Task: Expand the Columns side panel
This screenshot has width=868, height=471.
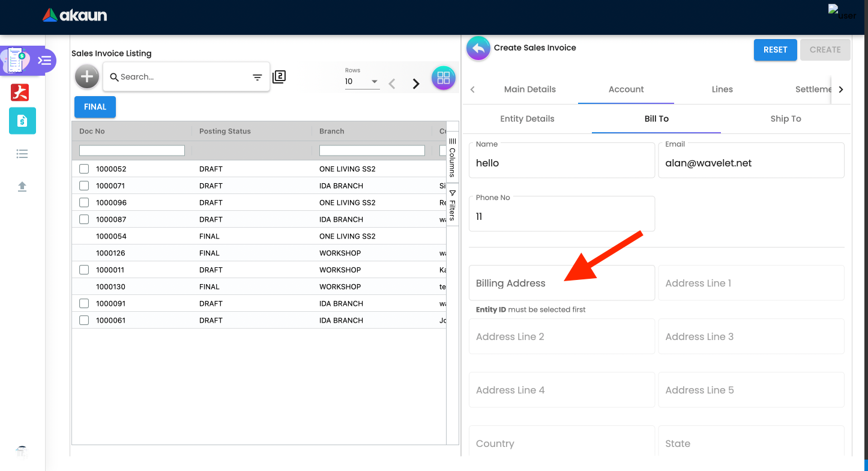Action: (x=453, y=157)
